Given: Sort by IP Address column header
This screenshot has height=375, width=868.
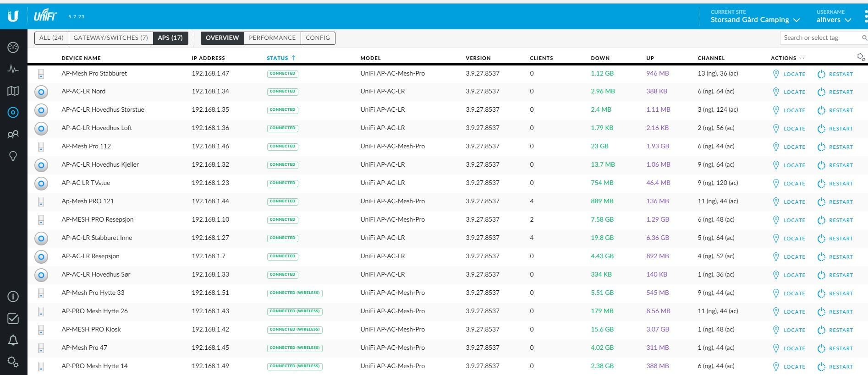Looking at the screenshot, I should (208, 58).
